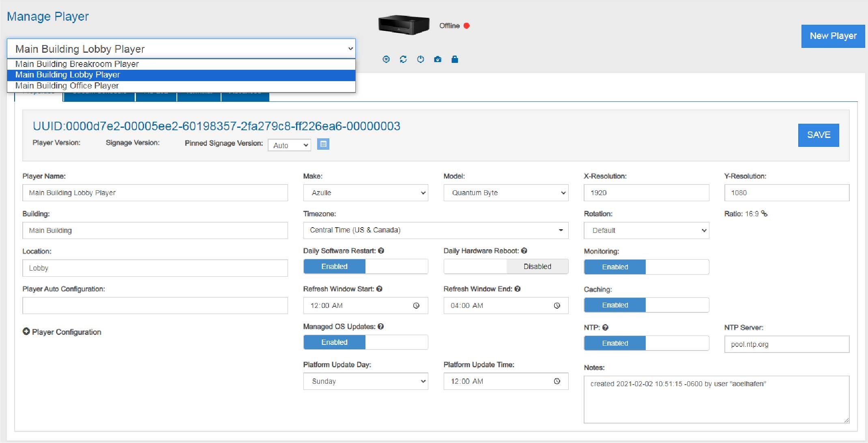Expand the Player Configuration section
Image resolution: width=868 pixels, height=443 pixels.
[26, 331]
